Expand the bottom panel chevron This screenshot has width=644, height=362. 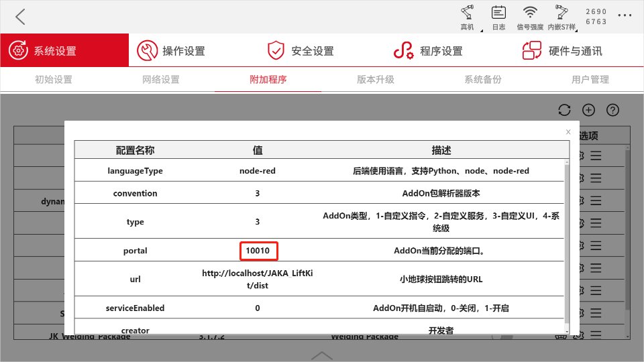pyautogui.click(x=322, y=355)
